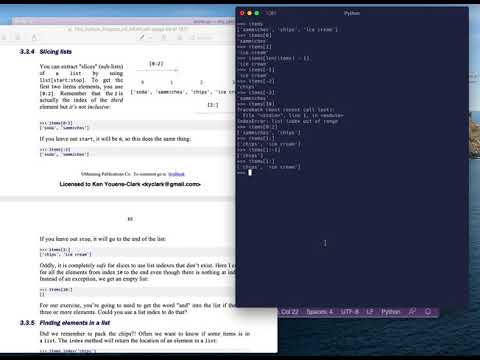Select the Python language mode in status bar
Screen dimensions: 480x360
[390, 312]
